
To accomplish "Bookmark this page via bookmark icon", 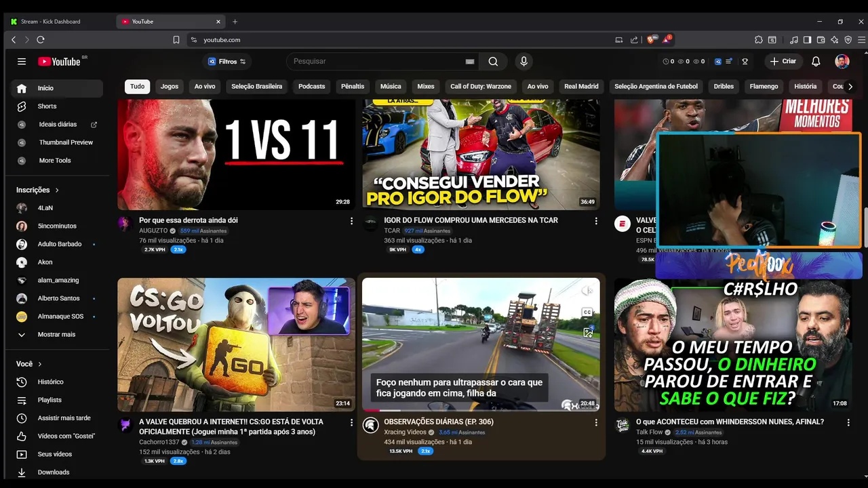I will [176, 40].
